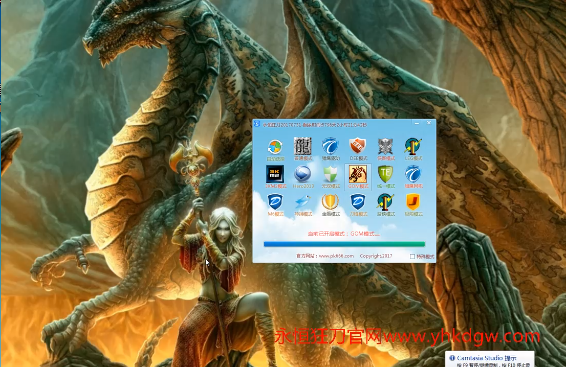The height and width of the screenshot is (367, 566).
Task: Select the dragon character mode icon
Action: [x=302, y=147]
